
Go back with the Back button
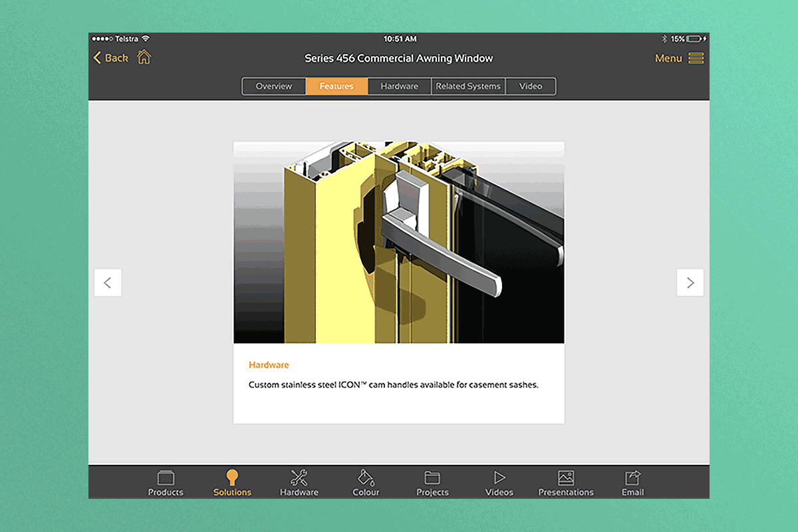[110, 58]
